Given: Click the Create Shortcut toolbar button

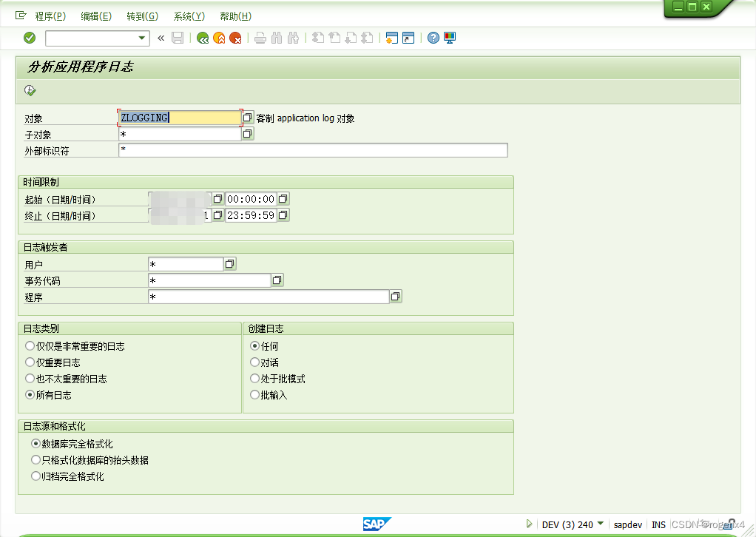Looking at the screenshot, I should tap(408, 37).
